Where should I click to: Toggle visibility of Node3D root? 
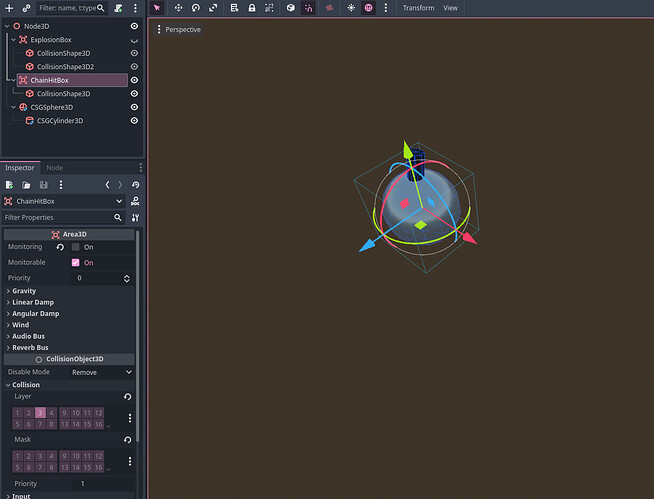pyautogui.click(x=134, y=26)
